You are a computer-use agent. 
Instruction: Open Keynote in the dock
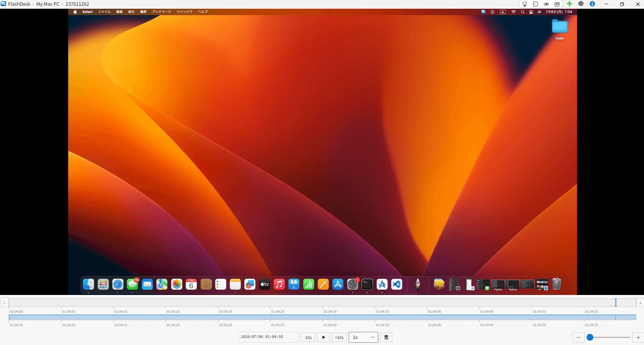coord(294,285)
